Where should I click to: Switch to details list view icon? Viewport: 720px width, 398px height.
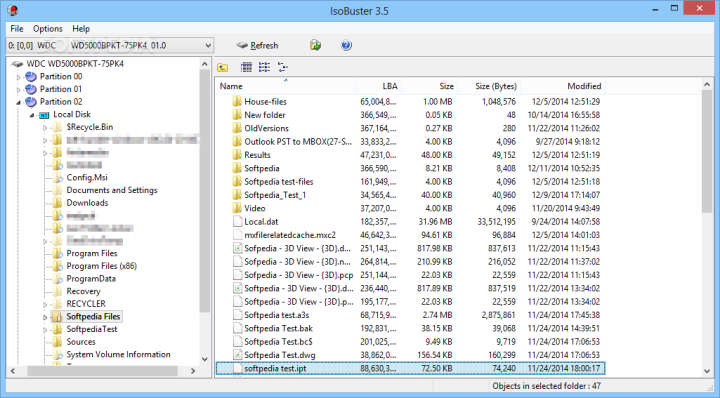[x=246, y=67]
